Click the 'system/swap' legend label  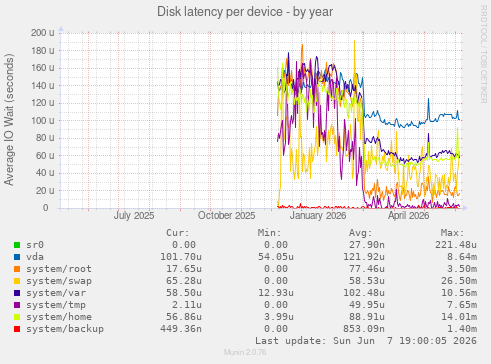[x=59, y=281]
